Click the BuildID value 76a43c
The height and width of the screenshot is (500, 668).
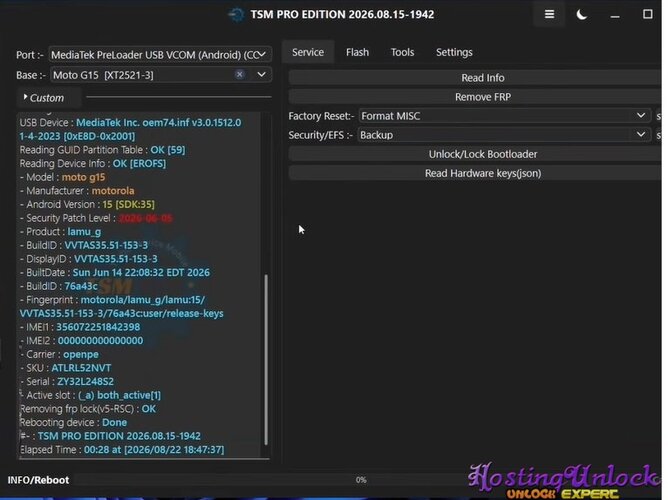(81, 286)
